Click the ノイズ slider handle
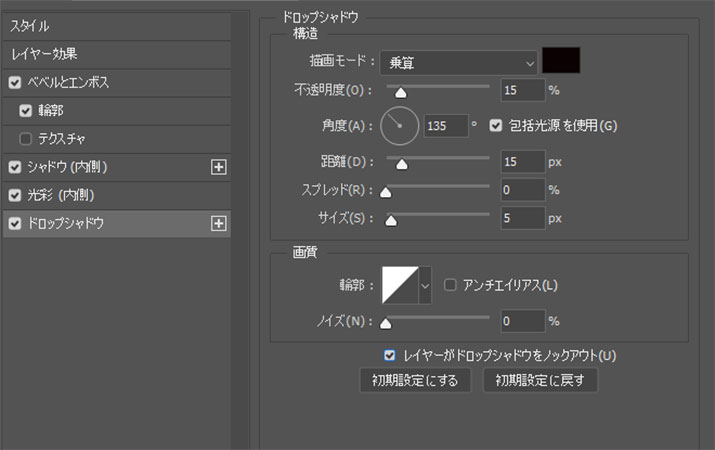715x450 pixels. 386,324
